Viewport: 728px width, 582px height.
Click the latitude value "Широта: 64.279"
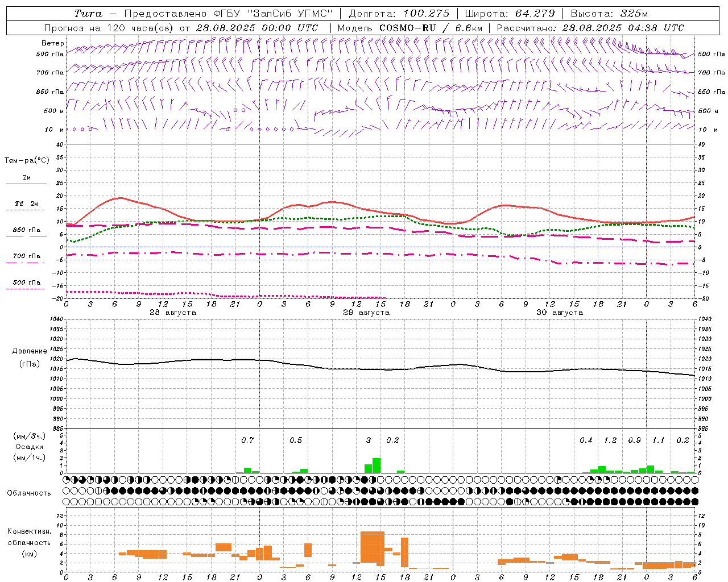pos(510,14)
